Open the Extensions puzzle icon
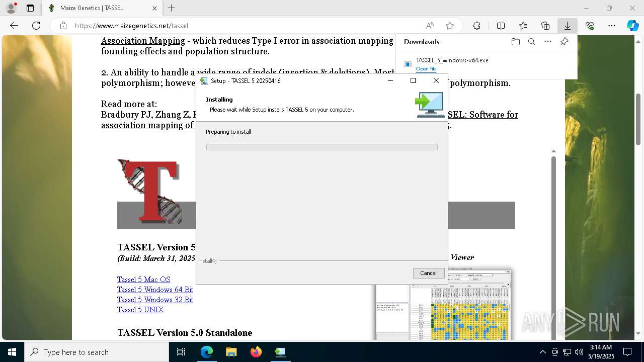This screenshot has width=644, height=362. 476,26
